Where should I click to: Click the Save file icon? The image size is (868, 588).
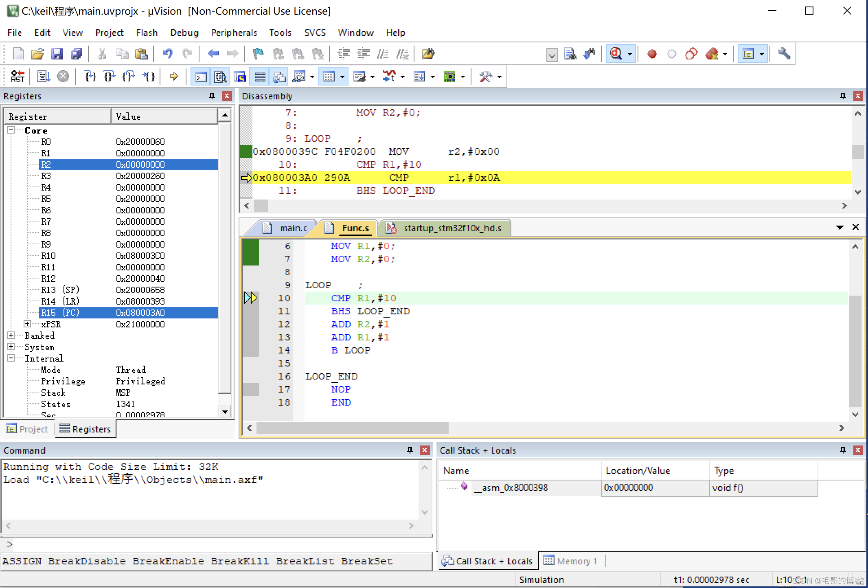[57, 54]
